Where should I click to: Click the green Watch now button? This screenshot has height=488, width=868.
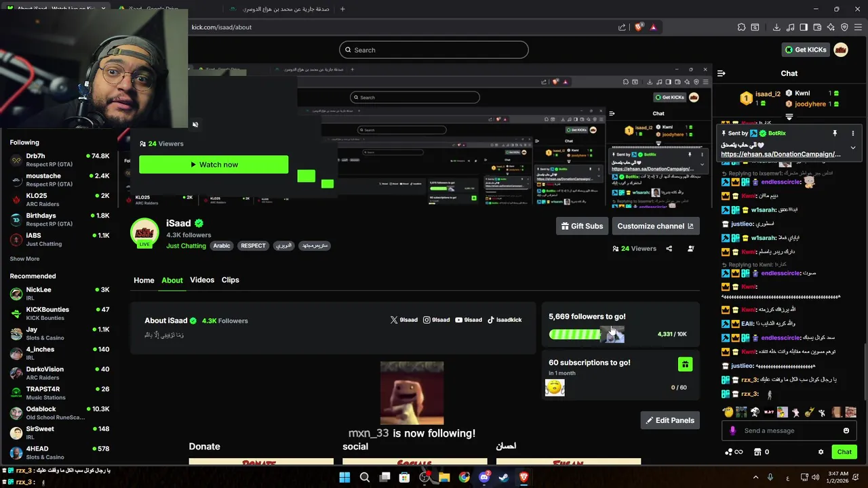[214, 165]
